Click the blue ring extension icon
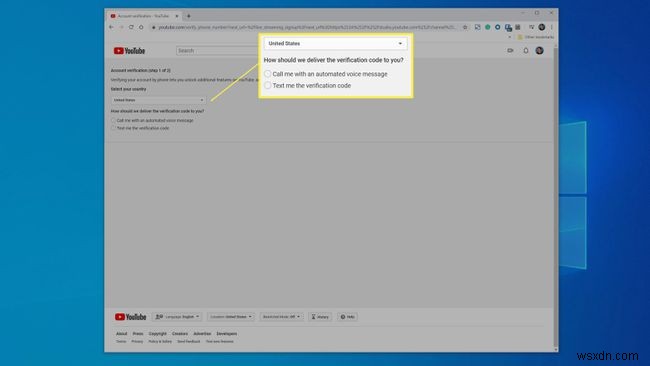Viewport: 650px width, 366px height. click(497, 27)
